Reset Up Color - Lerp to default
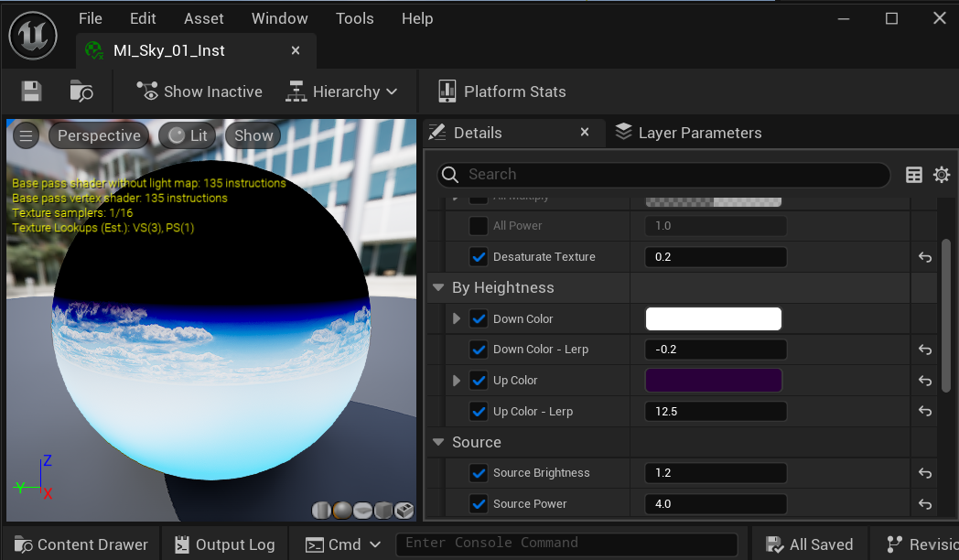The height and width of the screenshot is (560, 959). [925, 412]
